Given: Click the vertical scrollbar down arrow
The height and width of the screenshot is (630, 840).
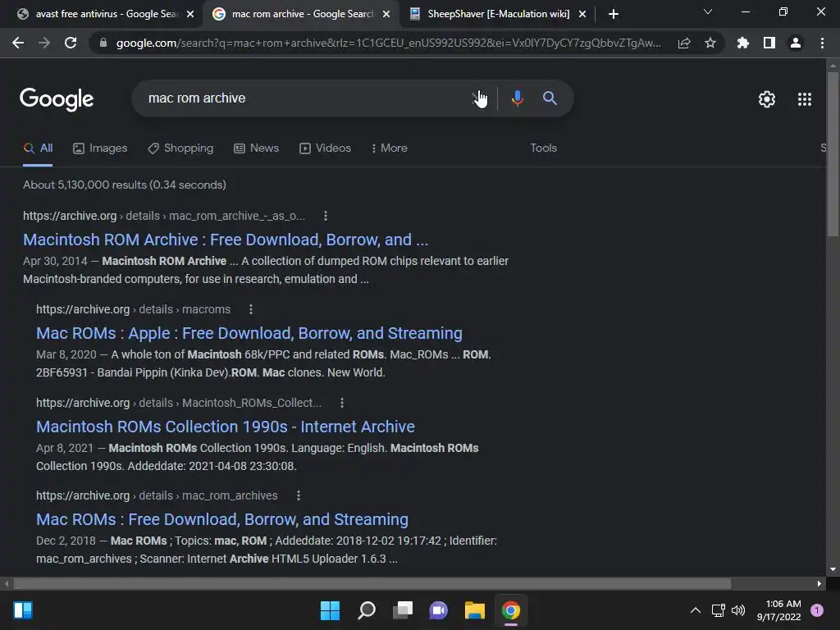Looking at the screenshot, I should pos(833,569).
